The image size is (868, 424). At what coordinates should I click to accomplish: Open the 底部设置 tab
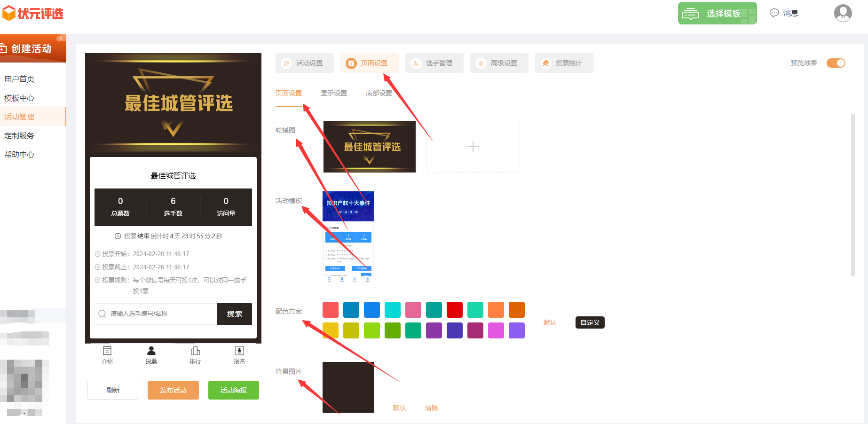coord(379,93)
